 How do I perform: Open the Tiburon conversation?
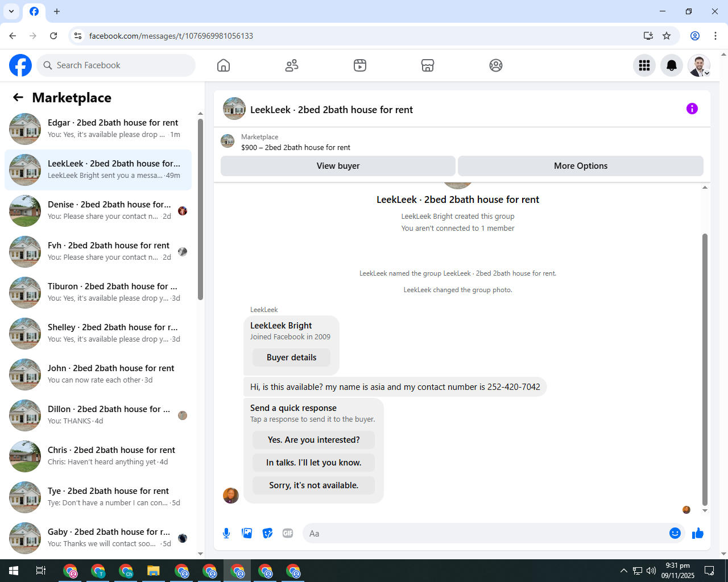point(98,293)
